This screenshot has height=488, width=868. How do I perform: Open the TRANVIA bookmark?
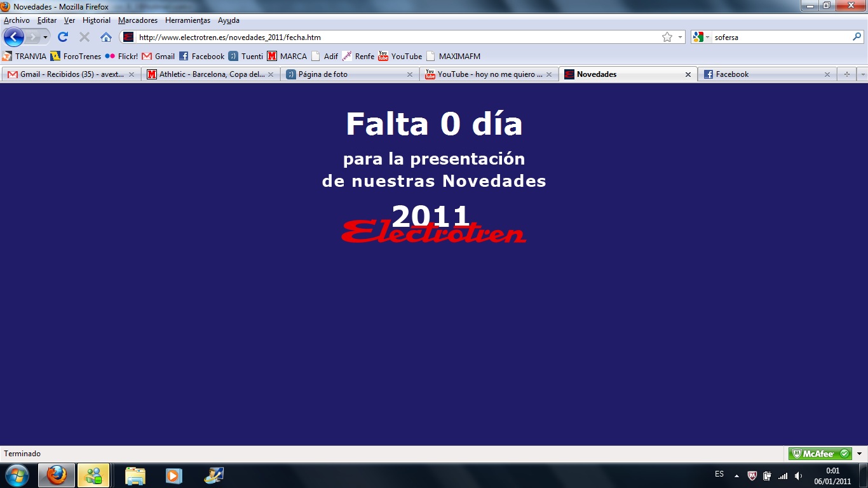(x=24, y=56)
